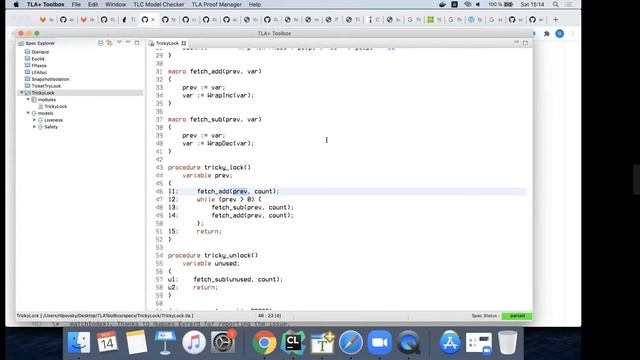
Task: Minimize the editor area
Action: pyautogui.click(x=516, y=42)
